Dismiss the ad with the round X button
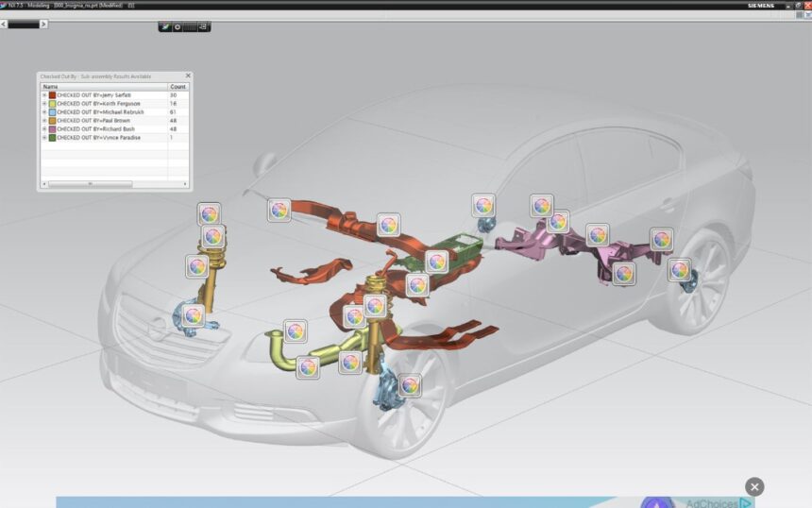The height and width of the screenshot is (508, 812). pyautogui.click(x=754, y=487)
